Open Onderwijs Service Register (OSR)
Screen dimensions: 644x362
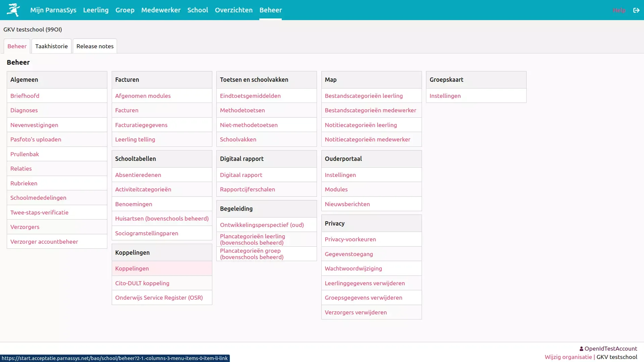(x=159, y=298)
